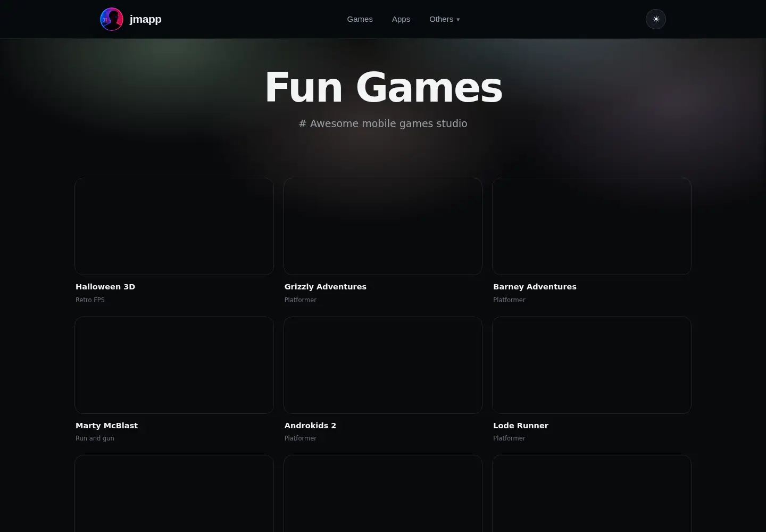Screen dimensions: 766x532
Task: Click Platformer label under Barney Adventures
Action: 509,300
